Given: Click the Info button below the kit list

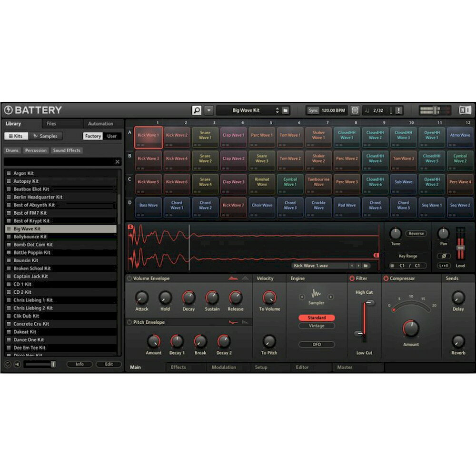Looking at the screenshot, I should (79, 364).
